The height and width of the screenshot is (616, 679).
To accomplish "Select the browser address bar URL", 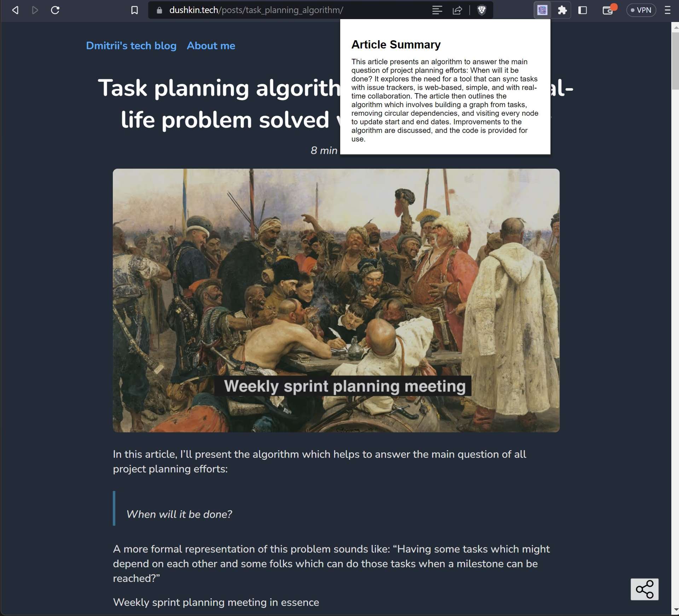I will point(257,10).
